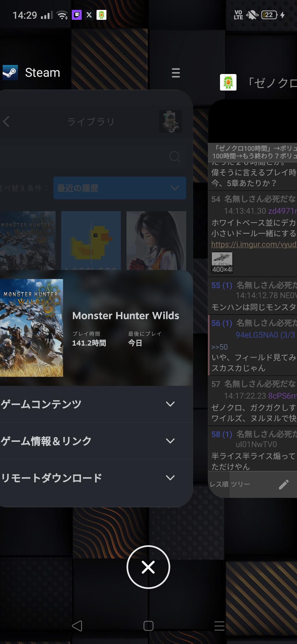This screenshot has width=297, height=644.
Task: Open the 400x40 image thumbnail
Action: pos(222,263)
